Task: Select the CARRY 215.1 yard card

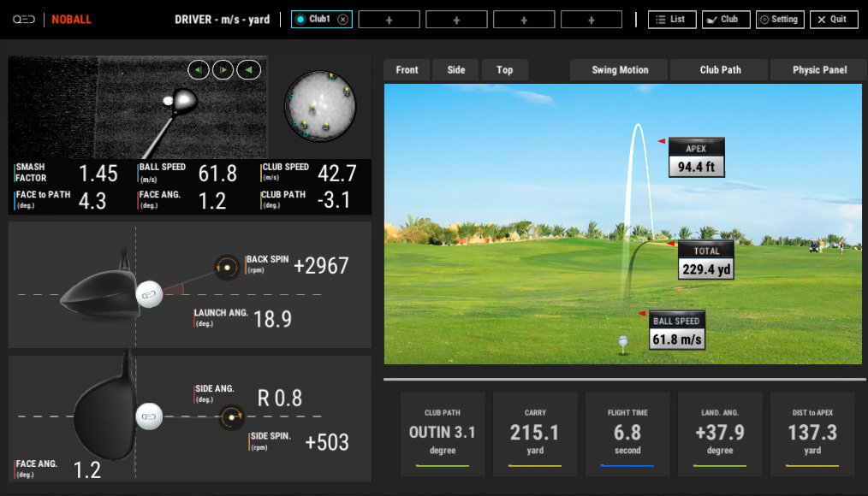Action: [535, 434]
